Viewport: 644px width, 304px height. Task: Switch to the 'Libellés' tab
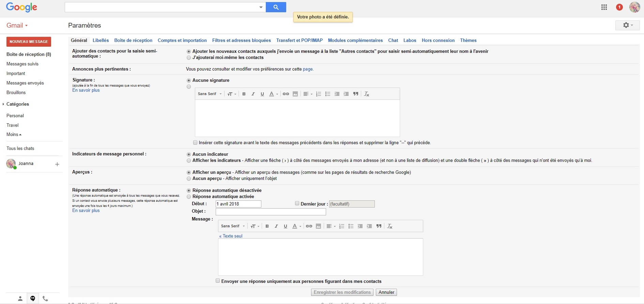[x=101, y=40]
